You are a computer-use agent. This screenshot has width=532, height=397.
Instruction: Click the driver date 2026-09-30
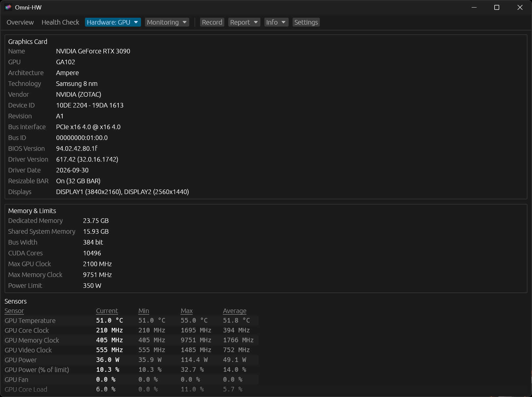72,170
